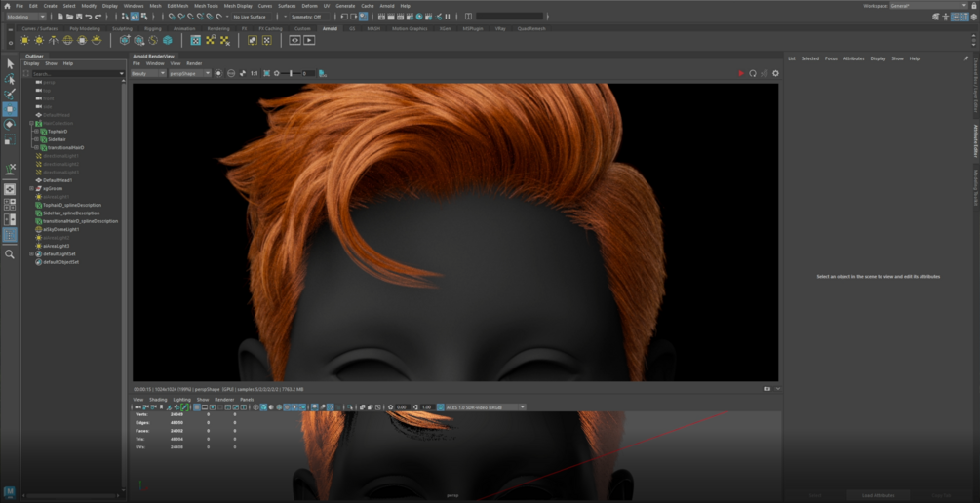Expand the xgGroom node in Outliner

click(31, 188)
